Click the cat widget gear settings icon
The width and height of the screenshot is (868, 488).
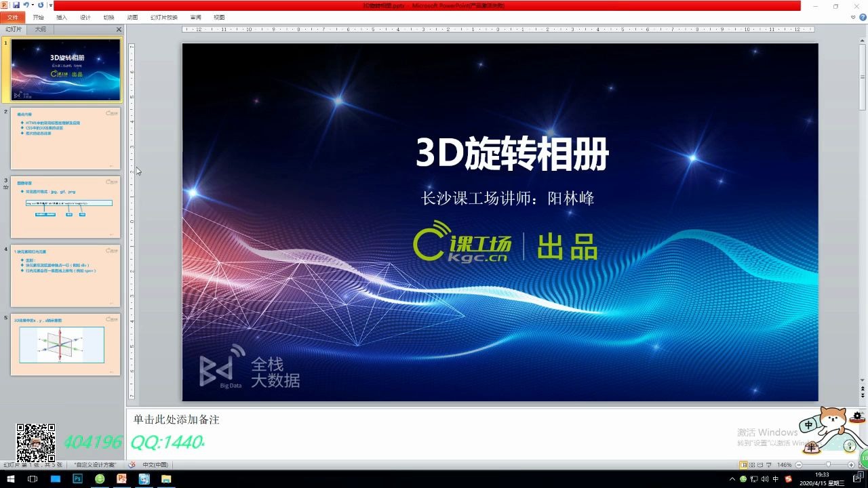(858, 416)
